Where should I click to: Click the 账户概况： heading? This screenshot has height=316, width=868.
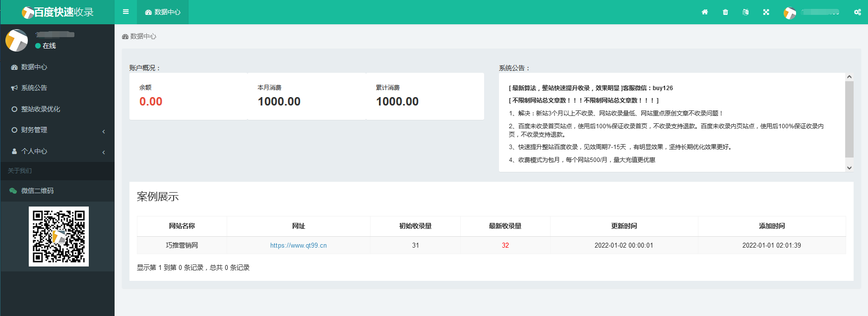pyautogui.click(x=145, y=68)
